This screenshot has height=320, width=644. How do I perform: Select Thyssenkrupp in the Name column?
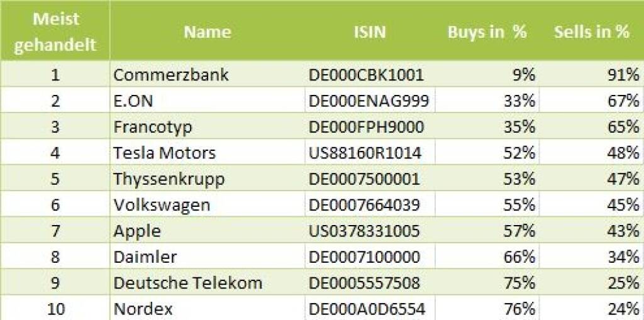(x=169, y=179)
